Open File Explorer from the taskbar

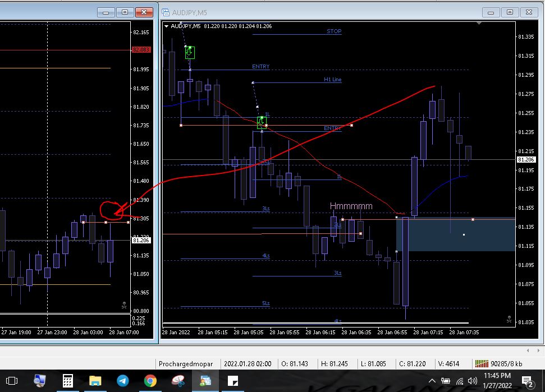tap(95, 381)
